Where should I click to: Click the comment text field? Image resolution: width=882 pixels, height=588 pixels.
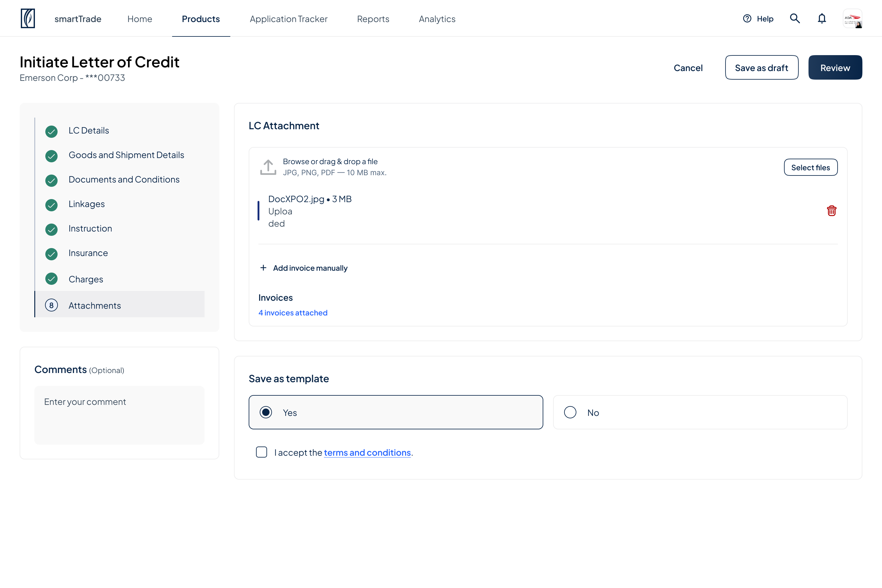pyautogui.click(x=120, y=415)
